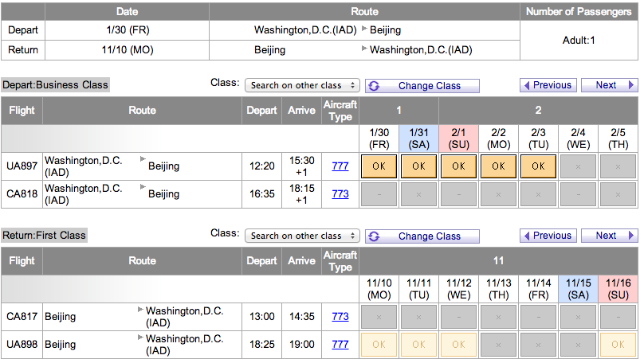Click the Return:First Class label
The image size is (644, 363).
point(45,236)
